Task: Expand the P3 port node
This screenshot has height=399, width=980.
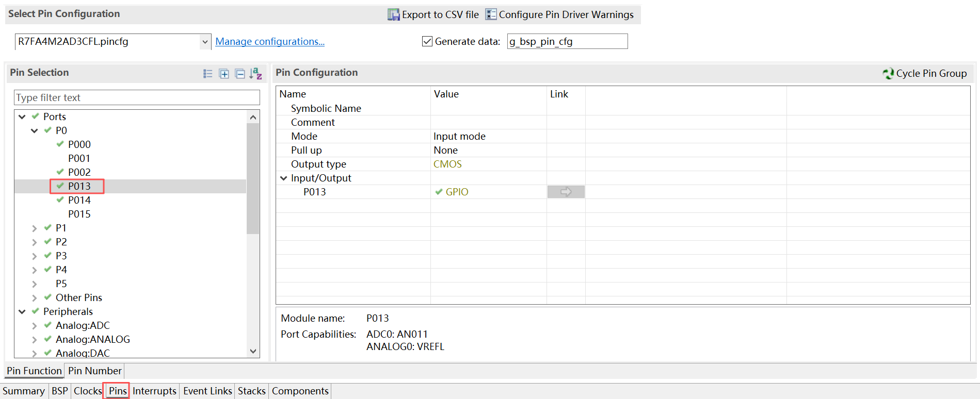Action: click(x=35, y=256)
